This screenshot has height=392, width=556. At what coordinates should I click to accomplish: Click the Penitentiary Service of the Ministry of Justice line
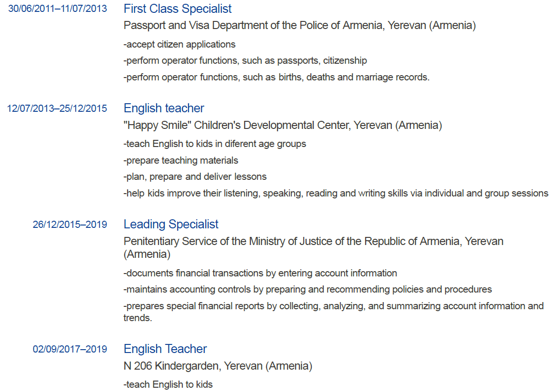point(313,247)
